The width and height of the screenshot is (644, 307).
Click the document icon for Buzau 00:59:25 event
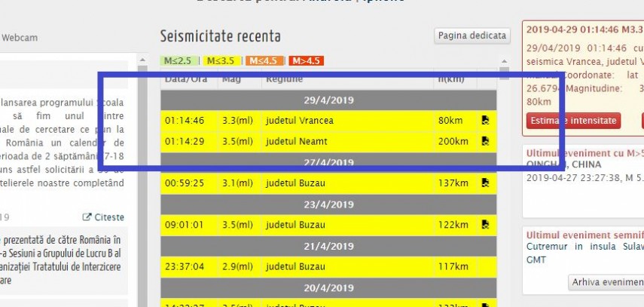pos(486,183)
